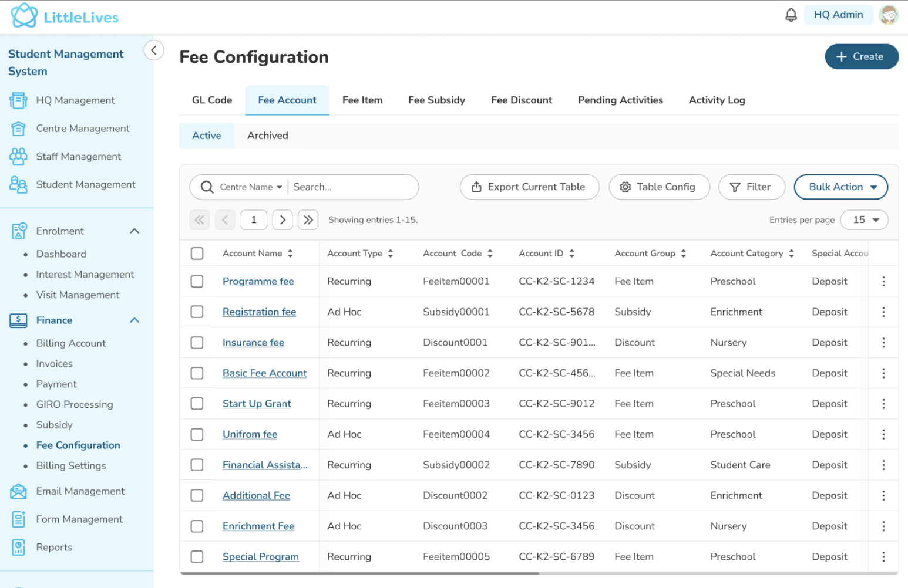Select the Start Up Grant row checkbox

[x=197, y=404]
